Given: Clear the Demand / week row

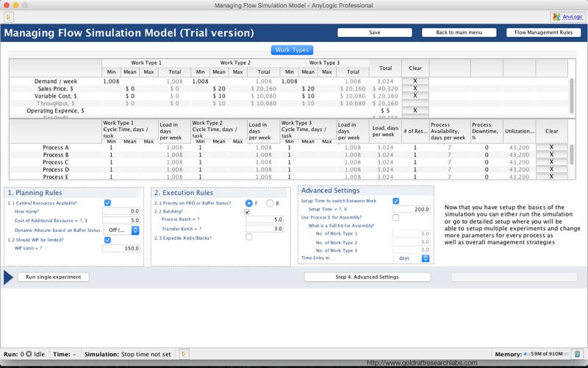Looking at the screenshot, I should [415, 81].
